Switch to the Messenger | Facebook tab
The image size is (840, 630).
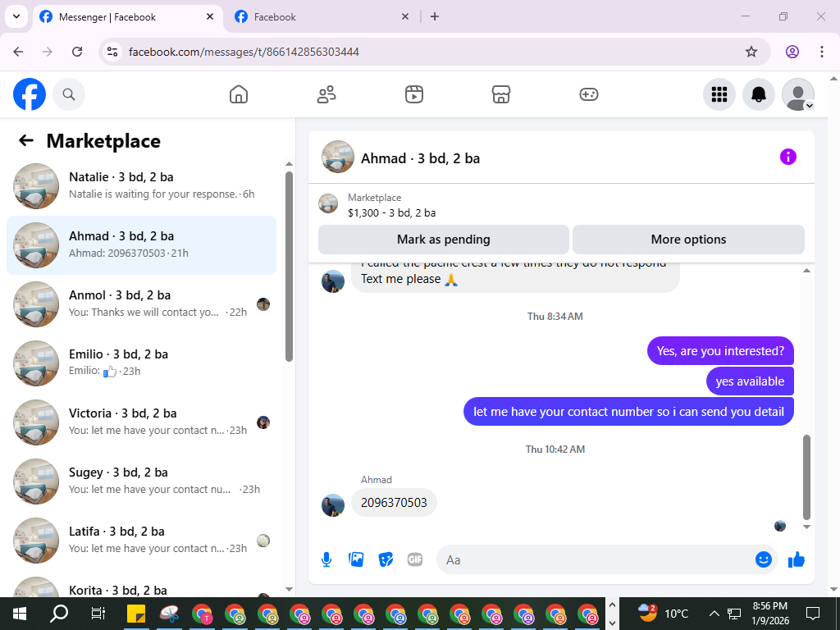click(x=128, y=16)
